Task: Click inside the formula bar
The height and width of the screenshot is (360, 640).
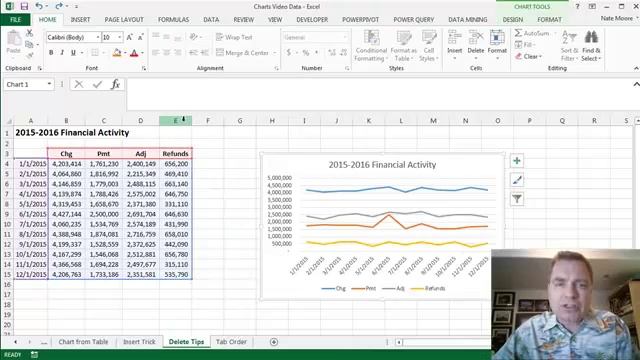Action: click(378, 94)
